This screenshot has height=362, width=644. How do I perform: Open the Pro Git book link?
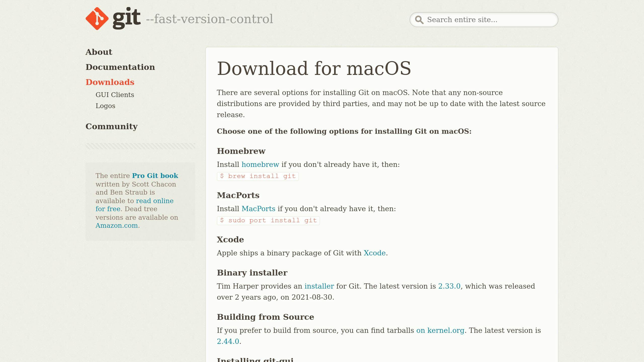point(155,176)
